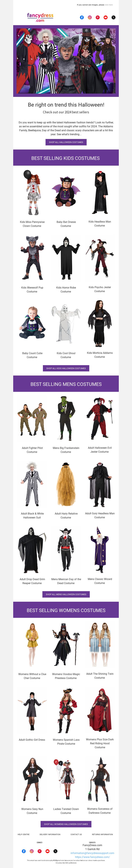Click the footer Instagram icon

tap(32, 851)
